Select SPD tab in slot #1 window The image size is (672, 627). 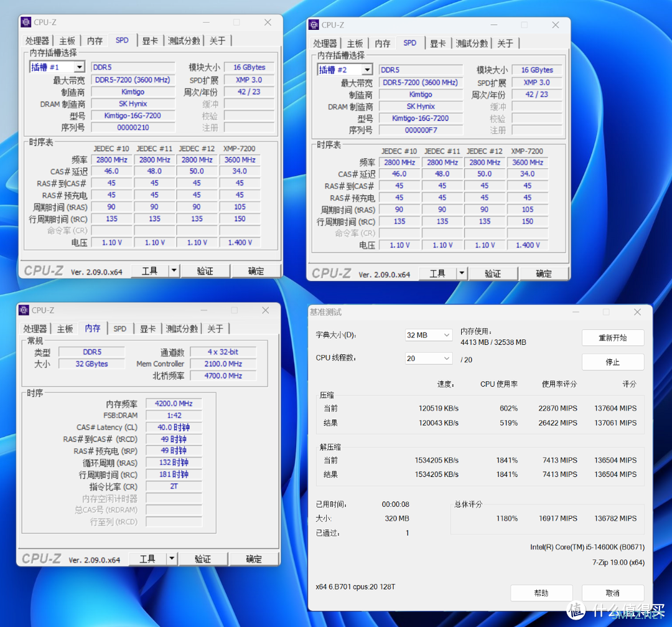(122, 40)
